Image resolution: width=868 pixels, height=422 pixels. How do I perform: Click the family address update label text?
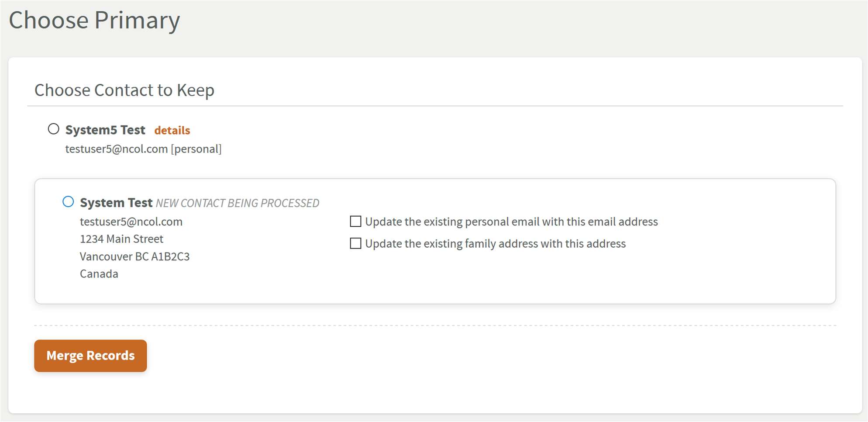coord(495,244)
